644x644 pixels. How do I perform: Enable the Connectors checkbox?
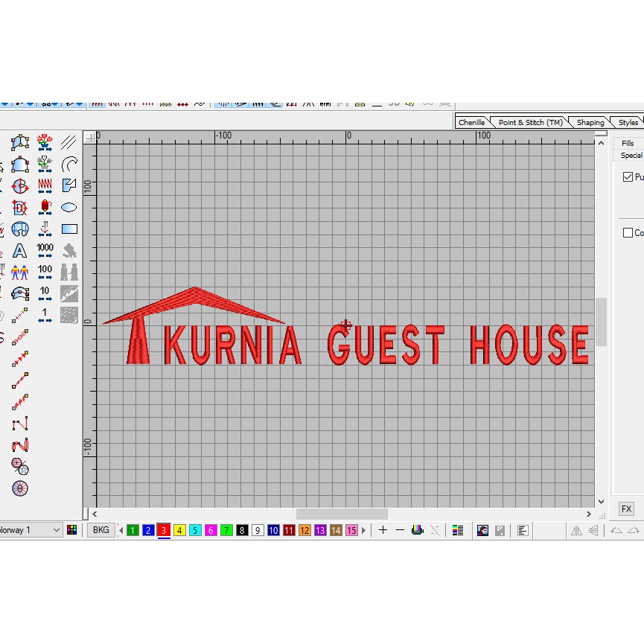click(x=628, y=232)
